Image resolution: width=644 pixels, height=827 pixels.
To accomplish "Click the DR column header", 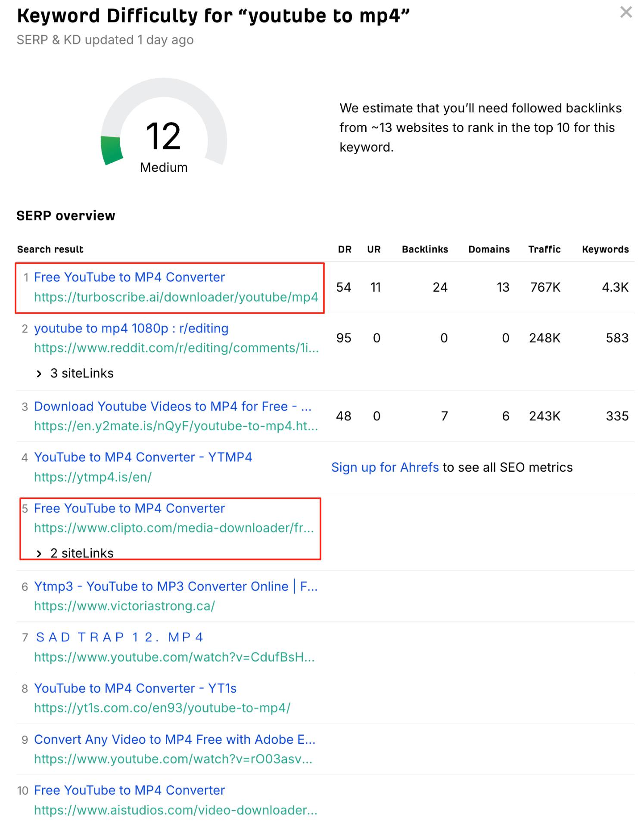I will point(345,249).
